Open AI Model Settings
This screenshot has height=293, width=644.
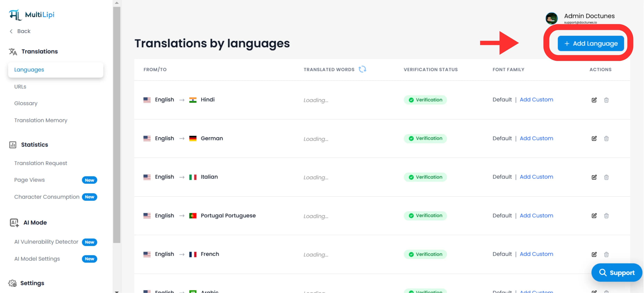(37, 259)
